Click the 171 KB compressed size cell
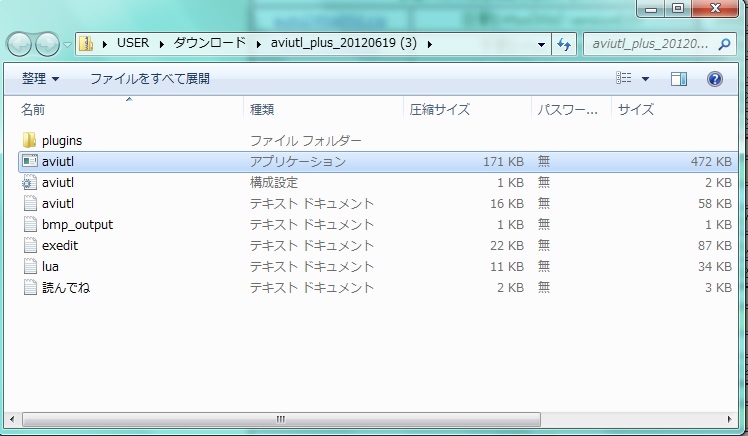 click(x=503, y=162)
